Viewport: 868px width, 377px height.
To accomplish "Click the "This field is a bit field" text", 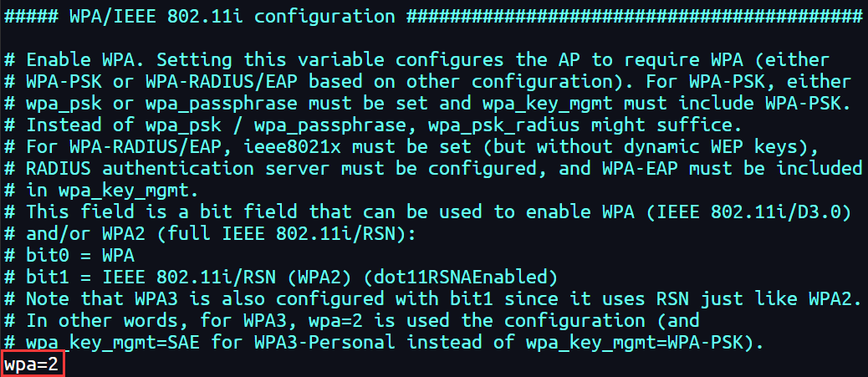I will (161, 212).
